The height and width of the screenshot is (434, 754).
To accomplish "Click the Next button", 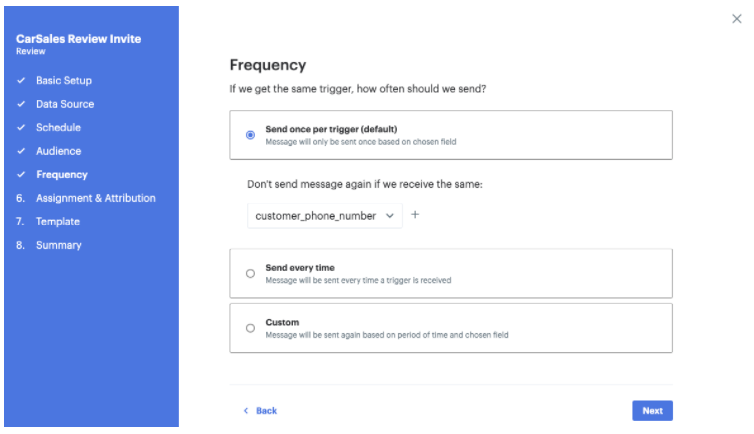I will coord(652,411).
